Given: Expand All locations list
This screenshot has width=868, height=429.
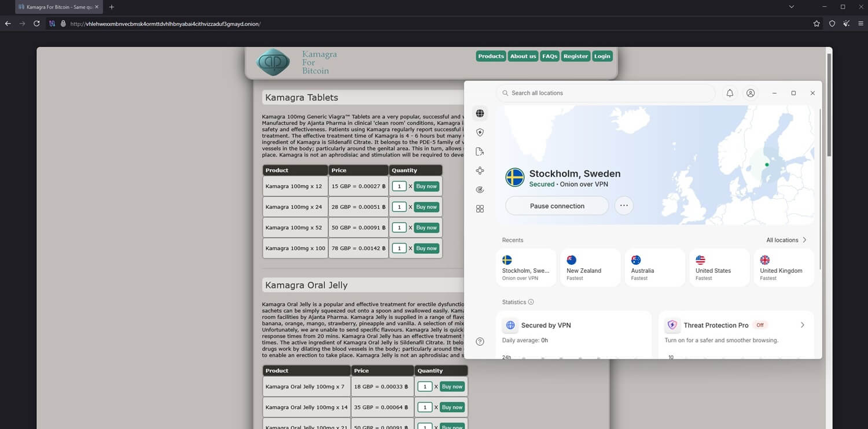Looking at the screenshot, I should (786, 240).
